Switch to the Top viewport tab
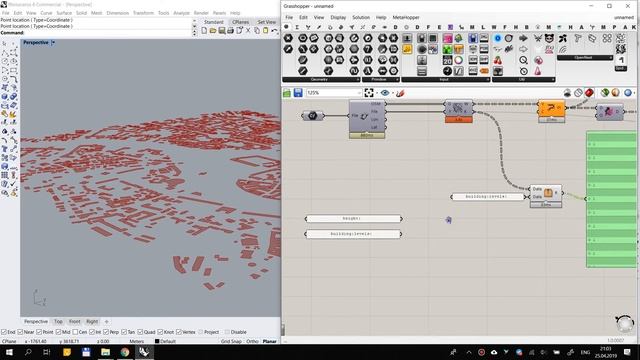This screenshot has height=360, width=640. tap(58, 322)
